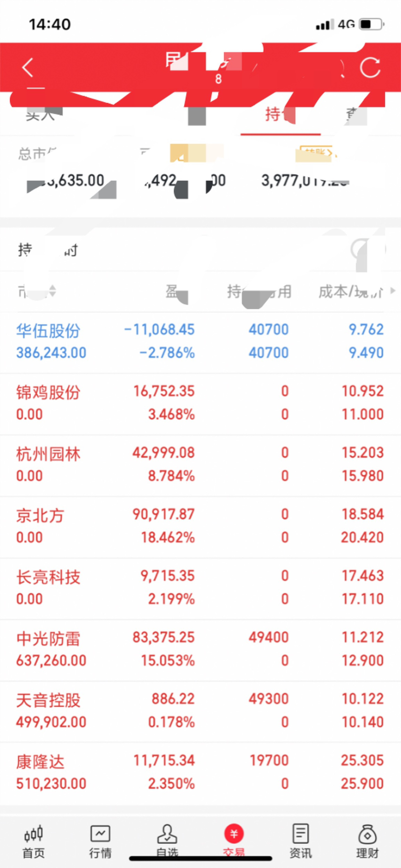Open 杭州园林 holding row
This screenshot has height=868, width=401.
(x=200, y=465)
